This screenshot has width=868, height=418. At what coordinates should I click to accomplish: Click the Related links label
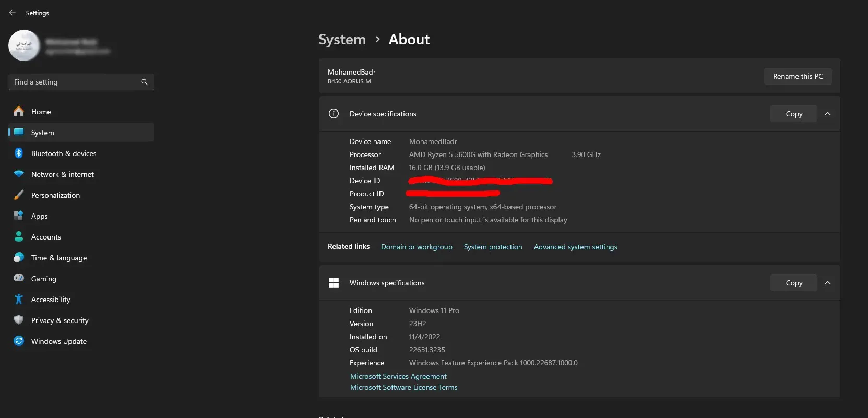pyautogui.click(x=349, y=246)
